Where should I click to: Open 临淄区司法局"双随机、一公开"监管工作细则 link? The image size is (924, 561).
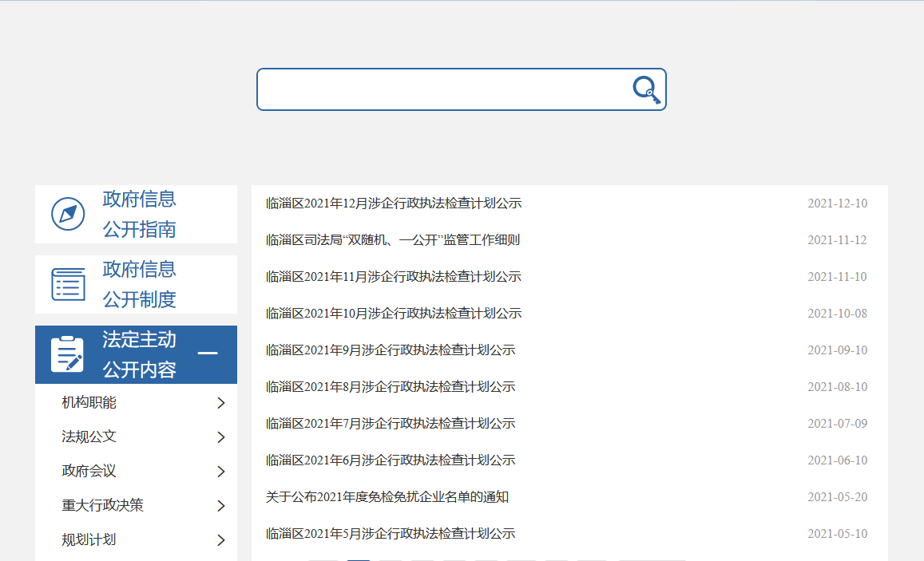click(393, 240)
